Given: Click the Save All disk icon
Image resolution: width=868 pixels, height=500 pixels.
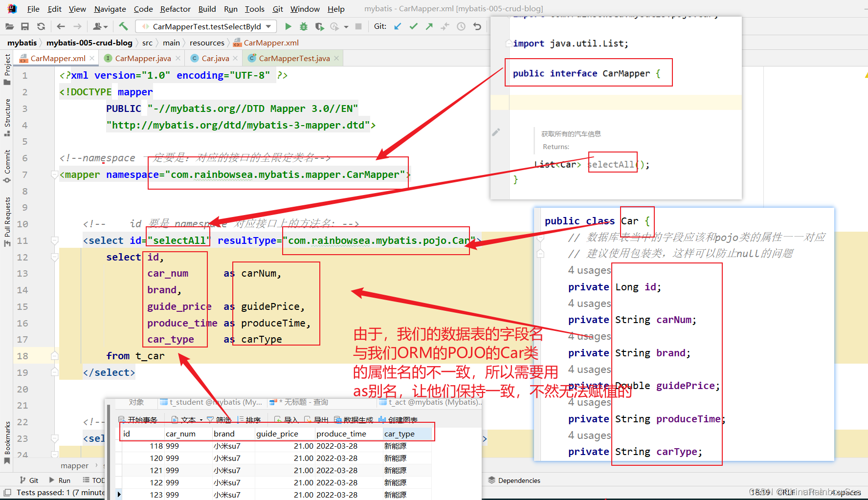Looking at the screenshot, I should [25, 26].
